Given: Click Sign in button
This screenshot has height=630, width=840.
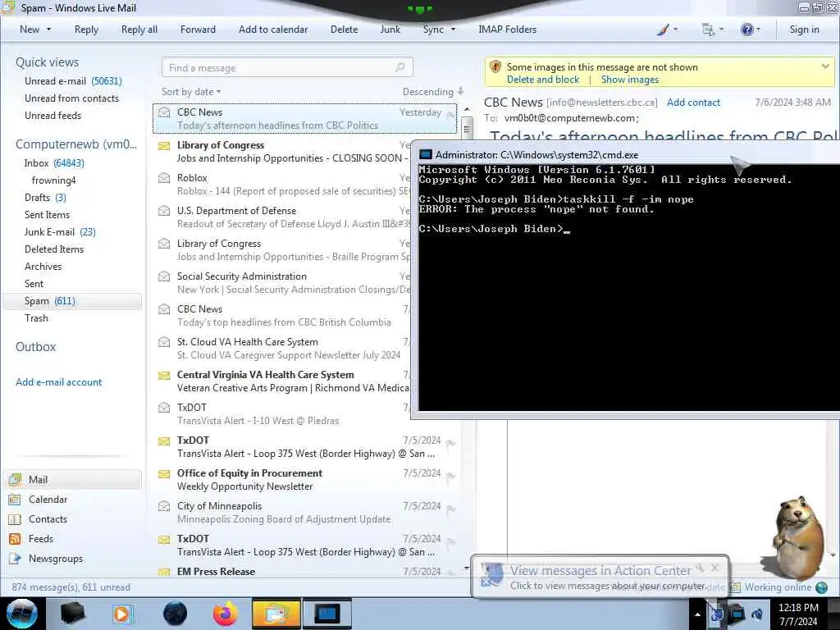Looking at the screenshot, I should click(x=804, y=30).
